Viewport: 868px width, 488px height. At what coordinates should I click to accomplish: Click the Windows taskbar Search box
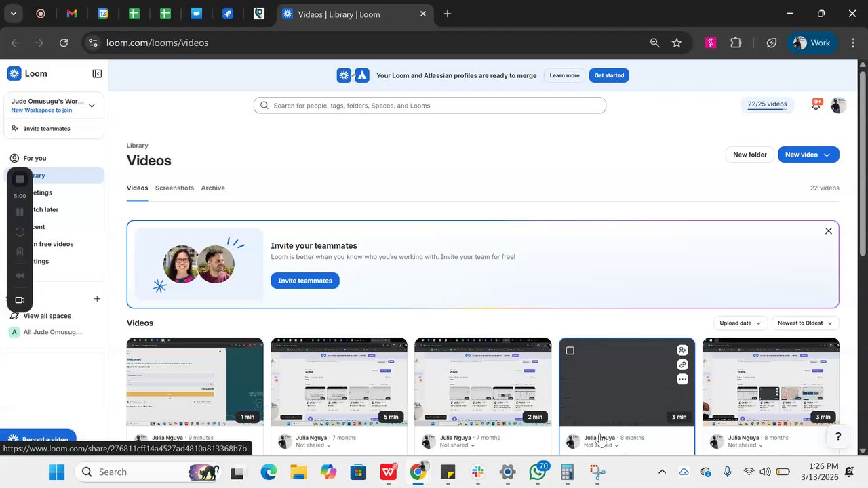[146, 472]
